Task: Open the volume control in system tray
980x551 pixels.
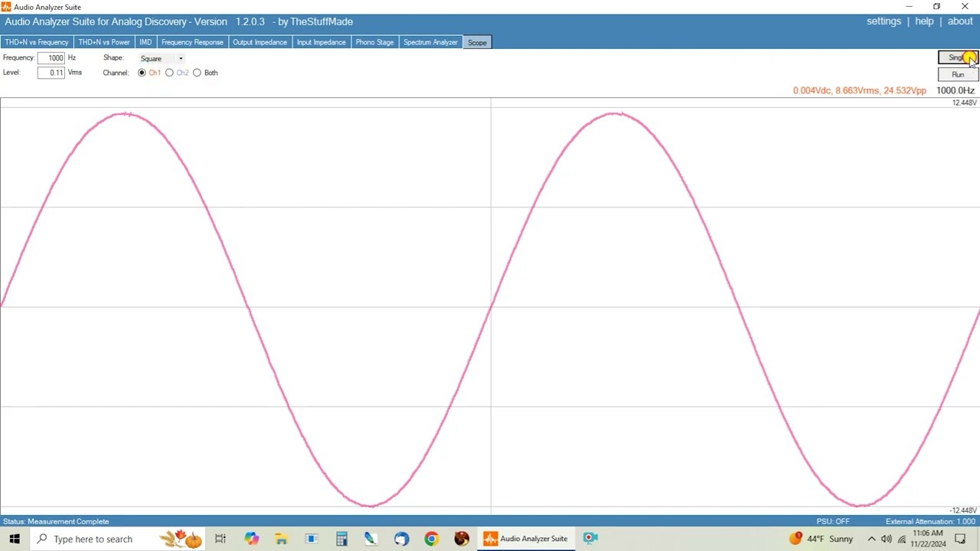Action: pos(887,539)
